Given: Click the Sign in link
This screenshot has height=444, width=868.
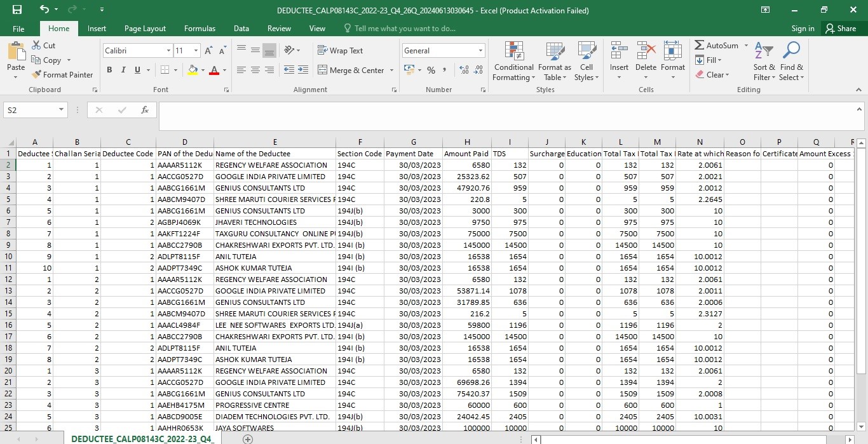Looking at the screenshot, I should (803, 29).
